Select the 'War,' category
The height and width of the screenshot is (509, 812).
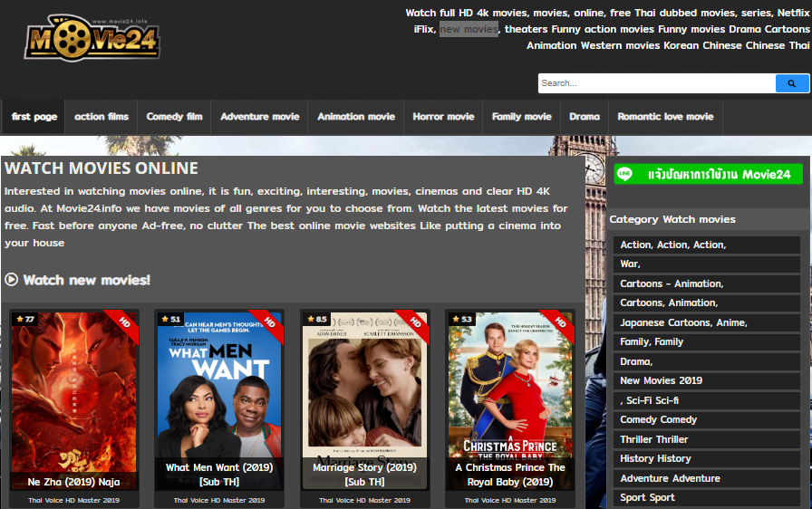tap(707, 264)
